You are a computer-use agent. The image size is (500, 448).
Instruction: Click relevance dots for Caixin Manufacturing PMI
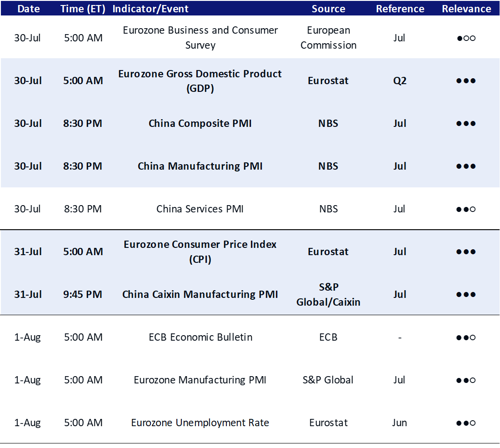point(466,295)
